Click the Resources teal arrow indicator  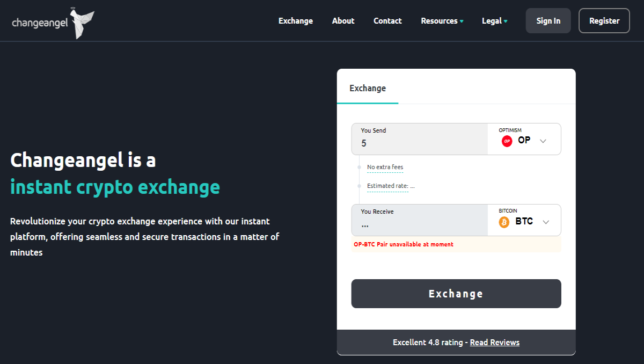pos(462,21)
